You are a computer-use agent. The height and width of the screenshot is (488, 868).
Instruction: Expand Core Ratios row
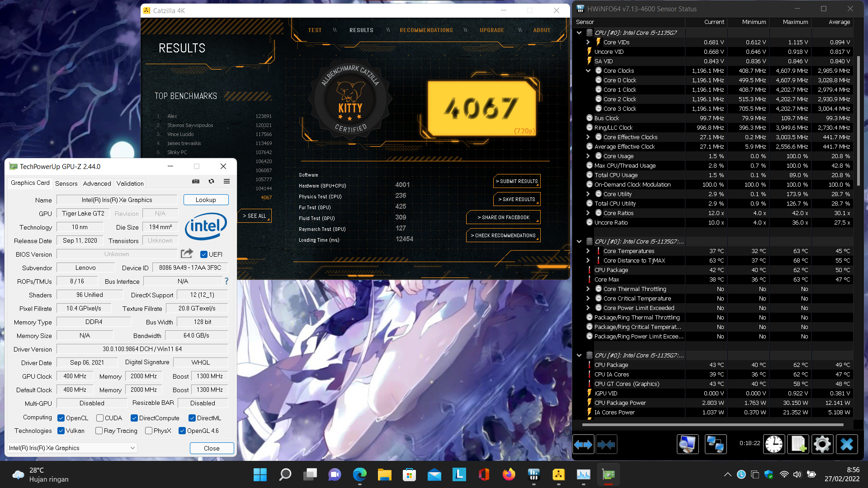588,213
